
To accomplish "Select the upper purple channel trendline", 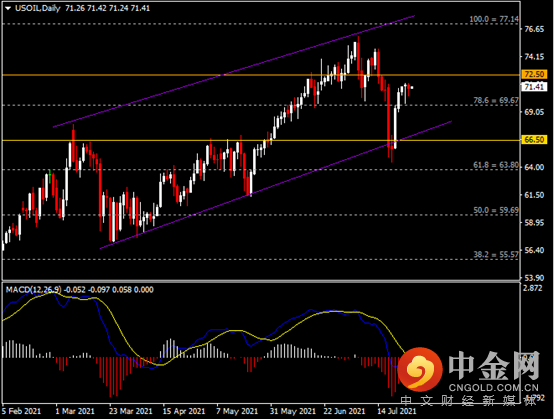I will pos(233,71).
